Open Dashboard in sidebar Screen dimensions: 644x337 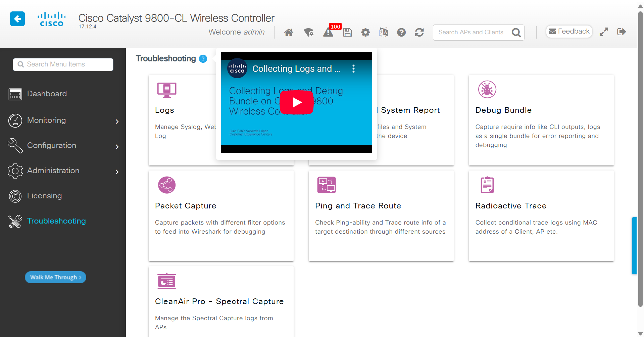click(47, 94)
